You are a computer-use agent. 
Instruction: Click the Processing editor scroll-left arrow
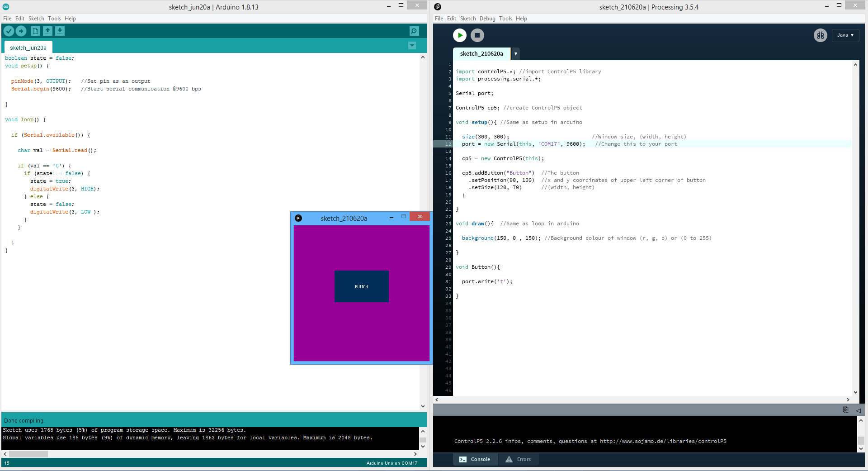coord(437,400)
